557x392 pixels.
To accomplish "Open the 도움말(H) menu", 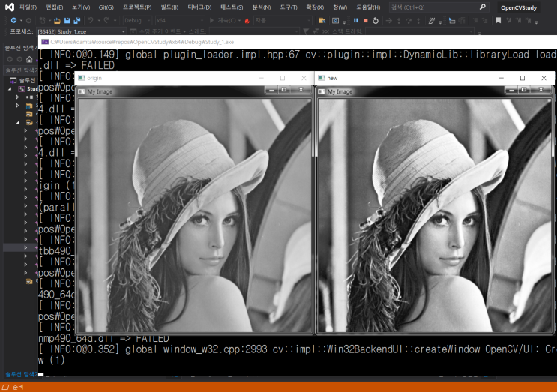I will click(368, 7).
